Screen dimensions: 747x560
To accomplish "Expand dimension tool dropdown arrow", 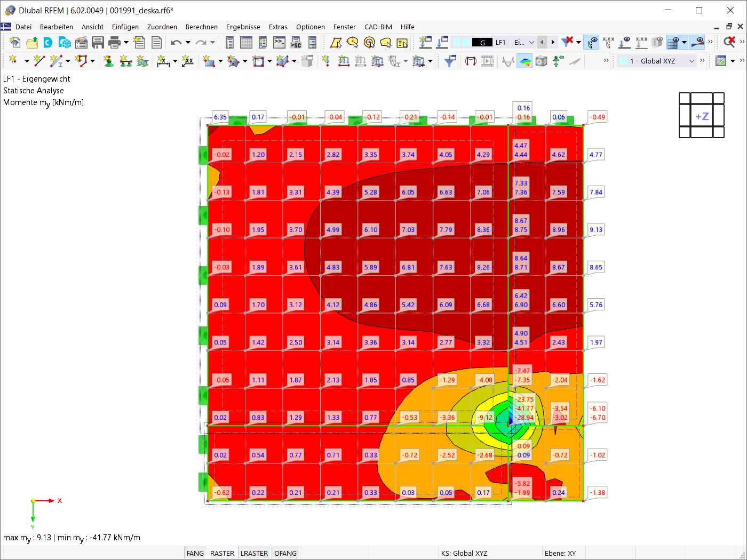I will (x=175, y=61).
